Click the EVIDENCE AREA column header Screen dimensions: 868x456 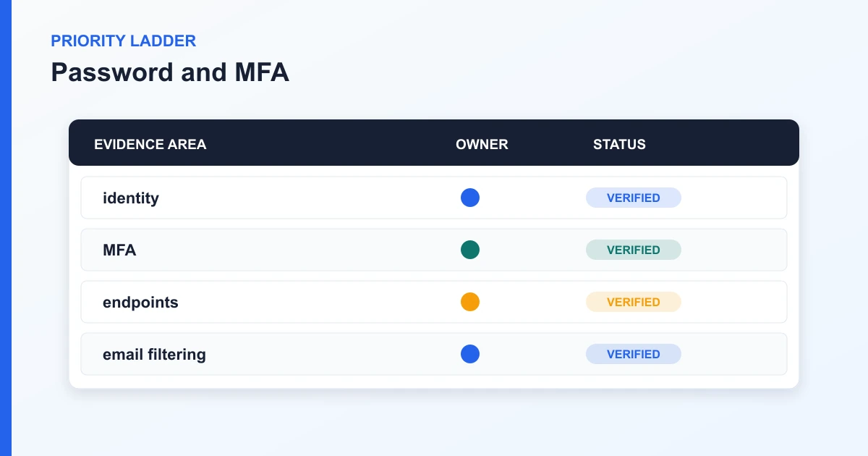(150, 144)
